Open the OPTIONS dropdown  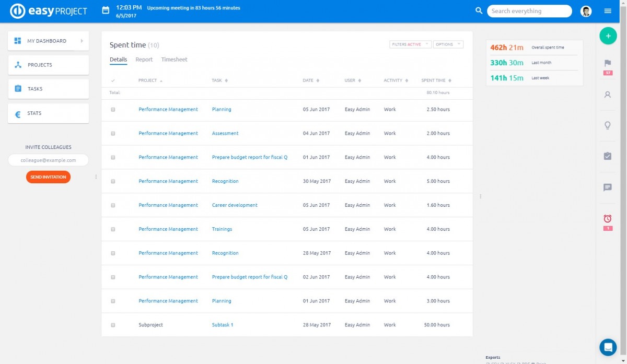[448, 44]
